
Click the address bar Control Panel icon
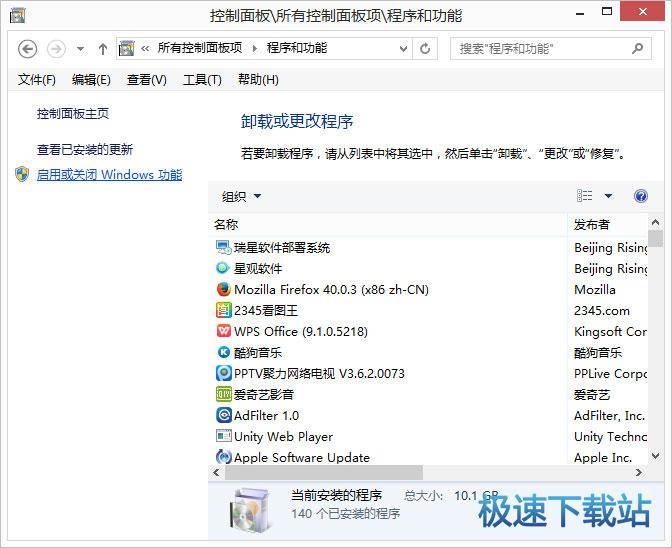coord(126,48)
